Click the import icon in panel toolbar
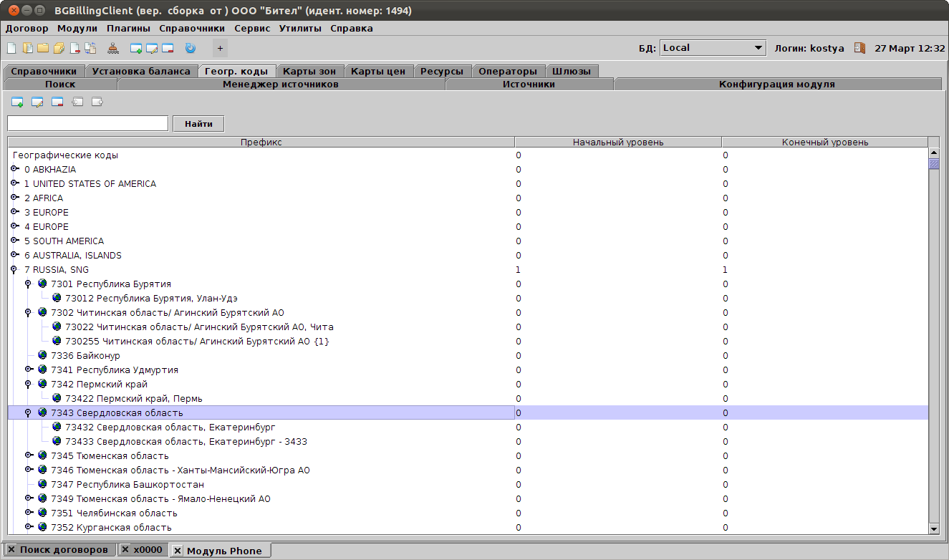This screenshot has width=949, height=560. coord(77,102)
